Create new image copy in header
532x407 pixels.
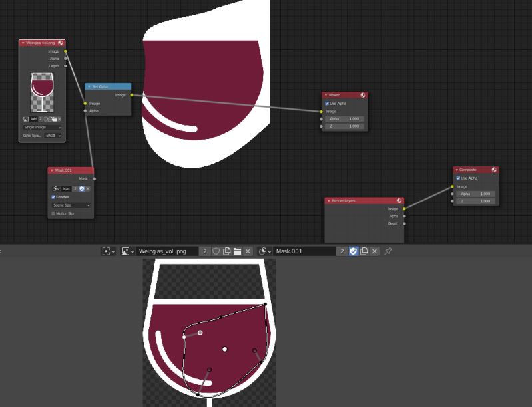[226, 251]
